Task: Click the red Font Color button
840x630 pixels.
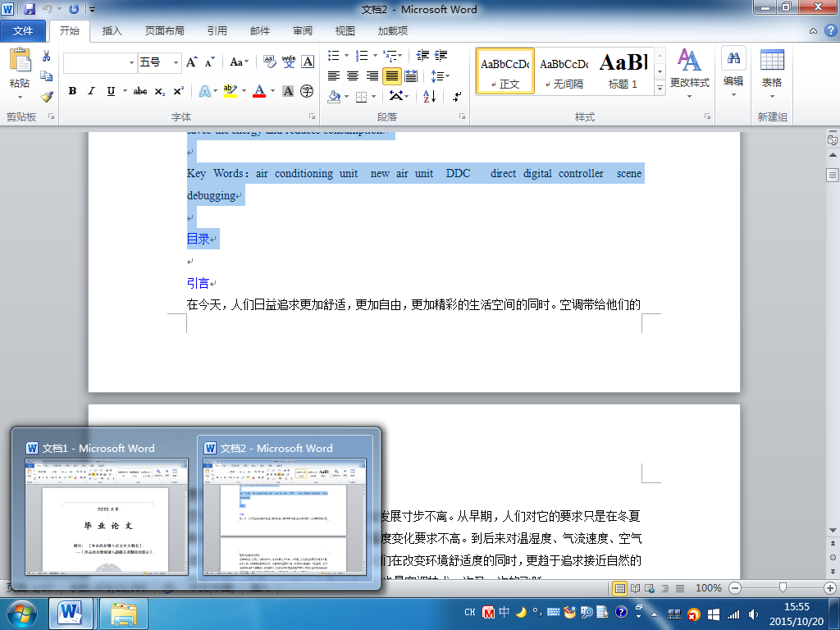Action: click(259, 91)
